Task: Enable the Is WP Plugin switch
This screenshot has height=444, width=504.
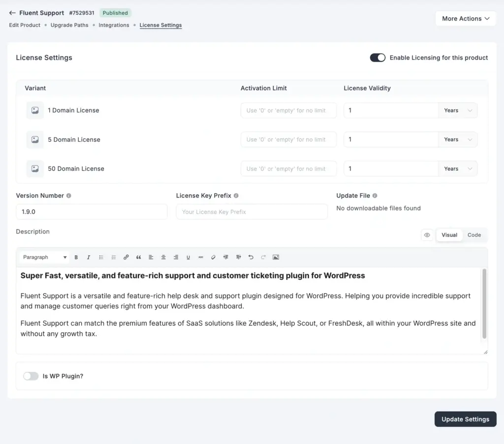Action: [x=31, y=376]
